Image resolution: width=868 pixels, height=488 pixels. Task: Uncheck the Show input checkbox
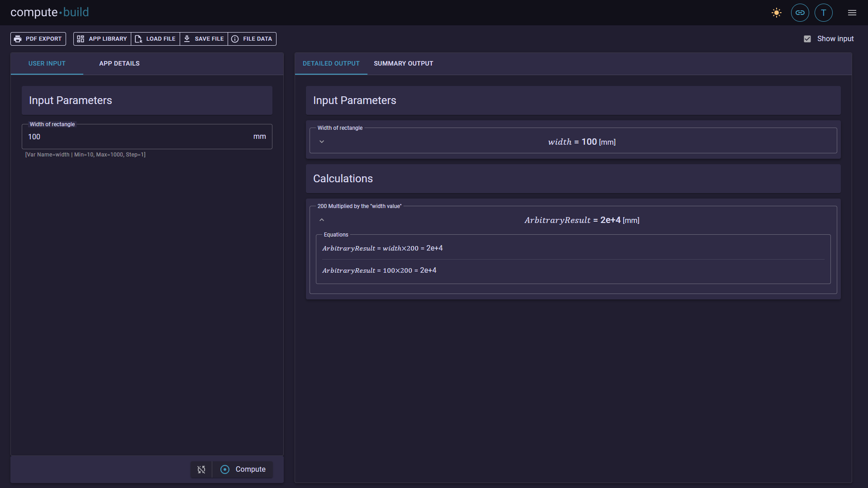807,39
